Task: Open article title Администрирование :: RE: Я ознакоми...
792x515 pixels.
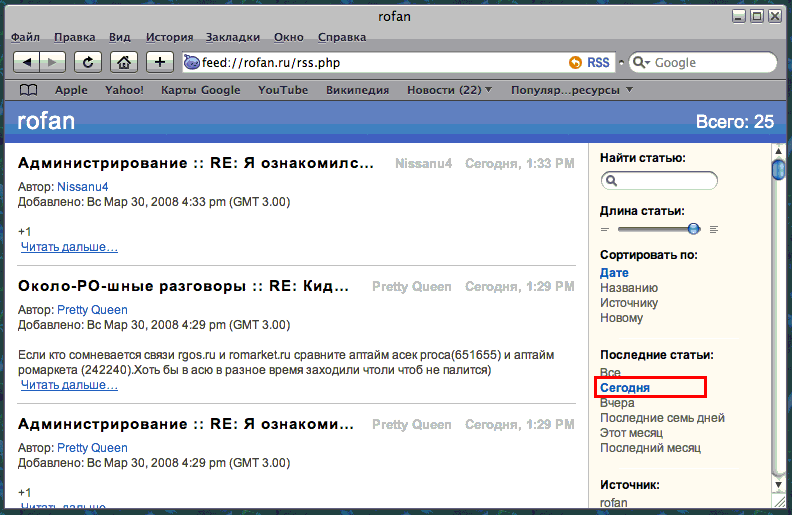Action: 186,424
